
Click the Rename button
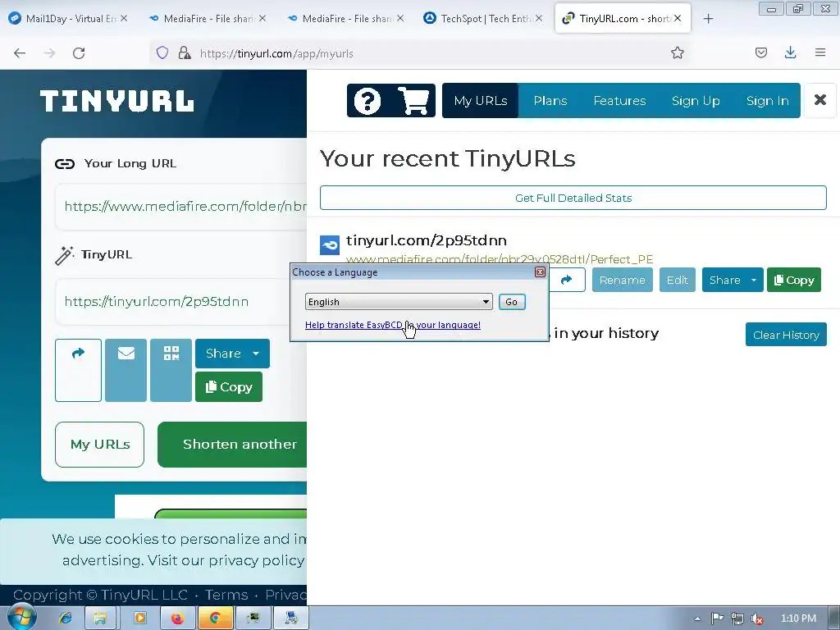tap(622, 281)
